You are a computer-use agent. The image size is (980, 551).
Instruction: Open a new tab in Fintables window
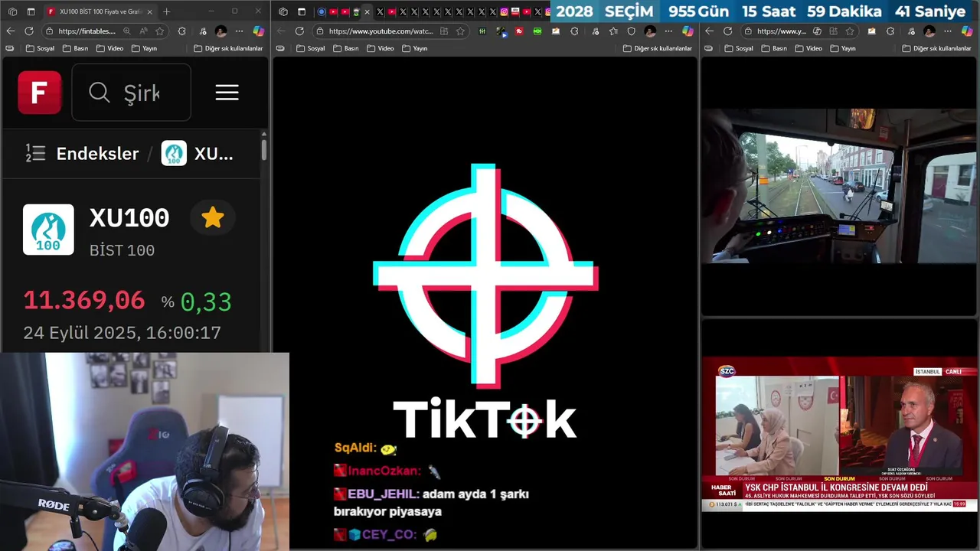tap(167, 11)
